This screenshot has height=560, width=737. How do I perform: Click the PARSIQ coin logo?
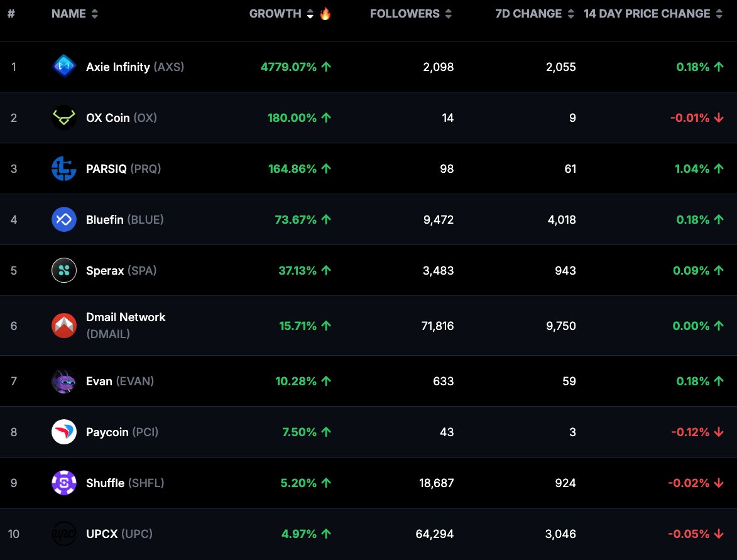(x=64, y=168)
